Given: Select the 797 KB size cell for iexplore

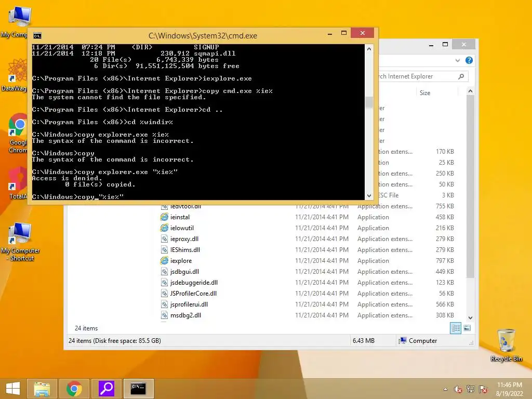Looking at the screenshot, I should (x=445, y=261).
